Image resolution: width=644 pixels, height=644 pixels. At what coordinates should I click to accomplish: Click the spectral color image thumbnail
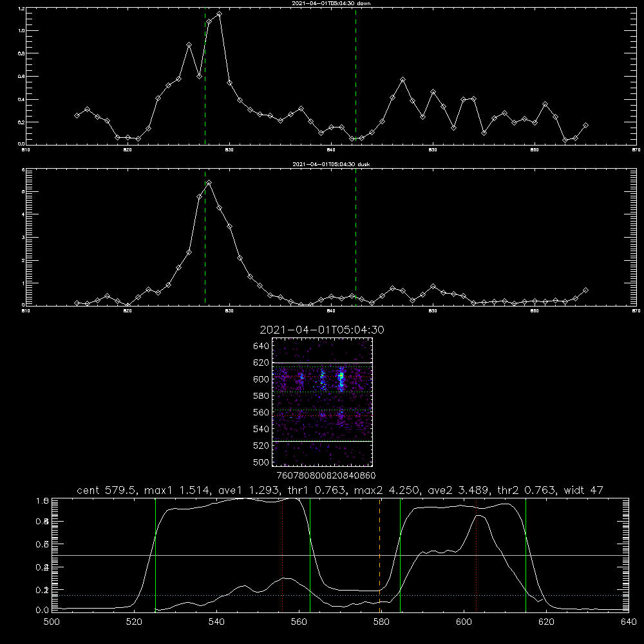[x=322, y=402]
